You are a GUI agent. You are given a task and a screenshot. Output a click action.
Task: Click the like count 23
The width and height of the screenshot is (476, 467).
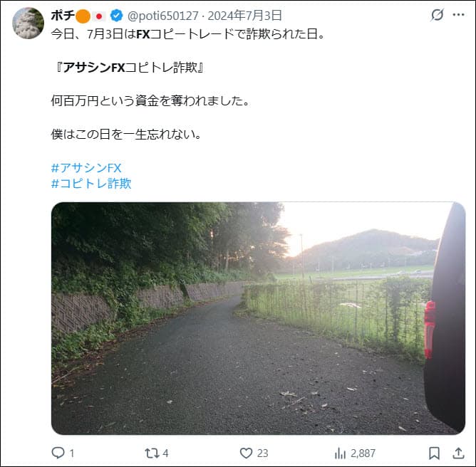(263, 453)
